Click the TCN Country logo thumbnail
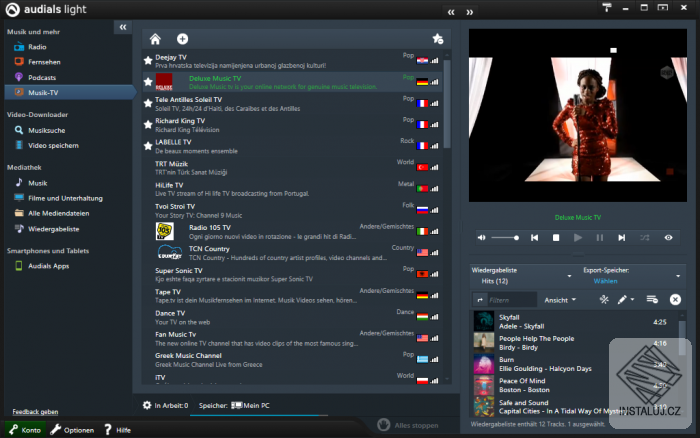The height and width of the screenshot is (438, 700). point(170,253)
